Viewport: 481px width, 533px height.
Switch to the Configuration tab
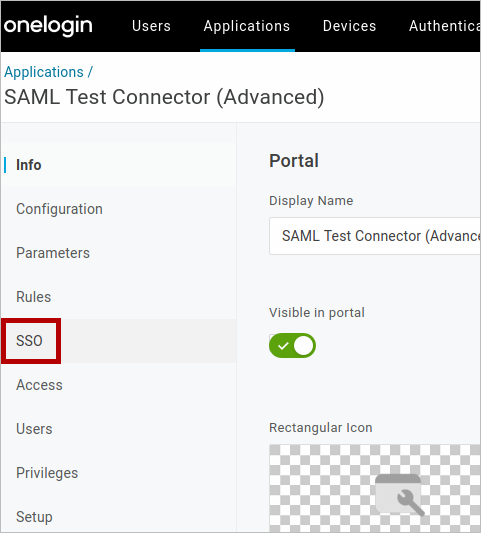coord(59,209)
